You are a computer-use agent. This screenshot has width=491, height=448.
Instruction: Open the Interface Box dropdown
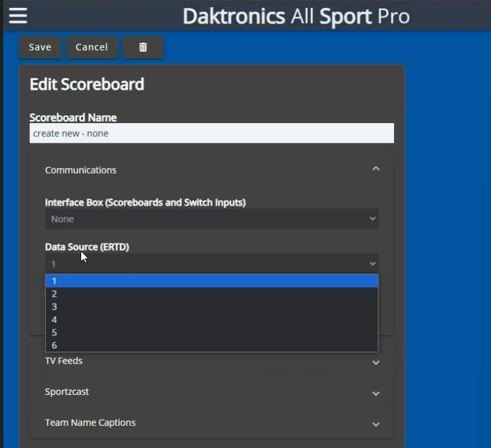coord(211,219)
